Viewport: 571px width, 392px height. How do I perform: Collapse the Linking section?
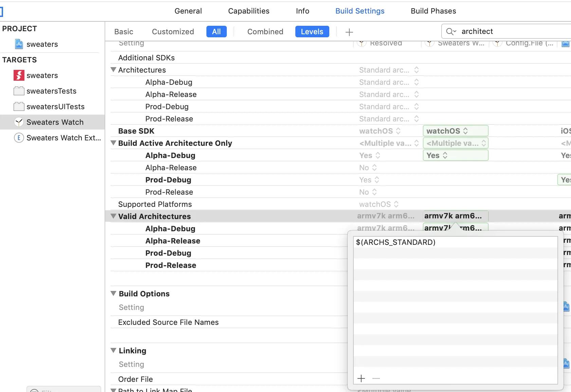point(114,350)
